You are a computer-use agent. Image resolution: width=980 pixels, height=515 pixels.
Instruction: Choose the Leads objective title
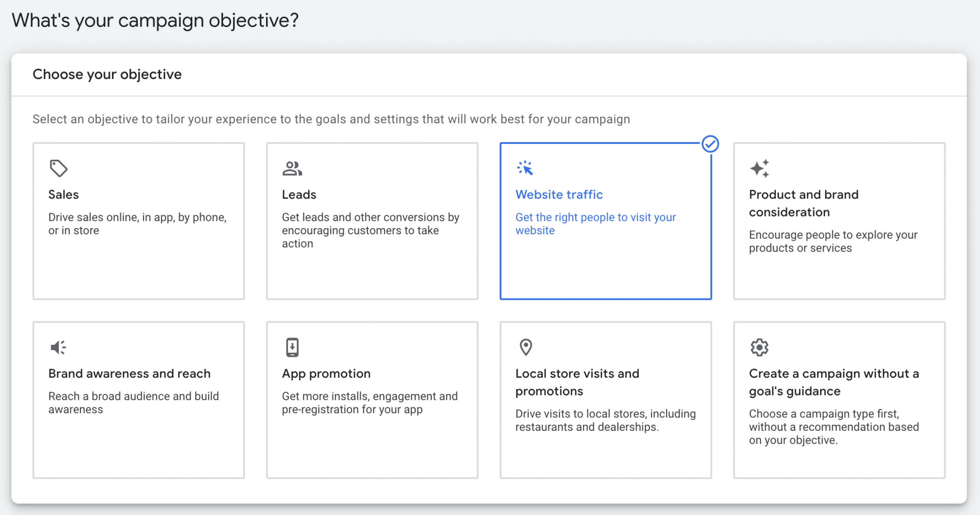[299, 195]
